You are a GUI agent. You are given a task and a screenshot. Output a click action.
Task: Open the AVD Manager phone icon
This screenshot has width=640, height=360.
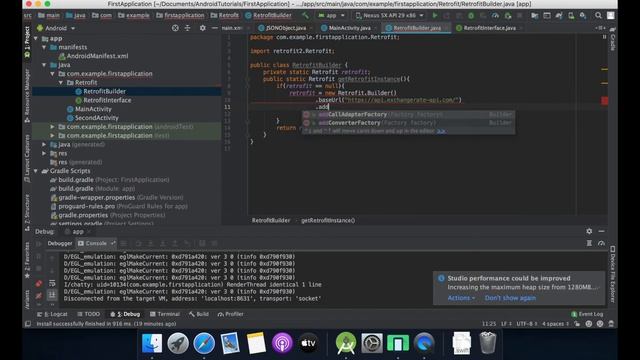pyautogui.click(x=571, y=16)
